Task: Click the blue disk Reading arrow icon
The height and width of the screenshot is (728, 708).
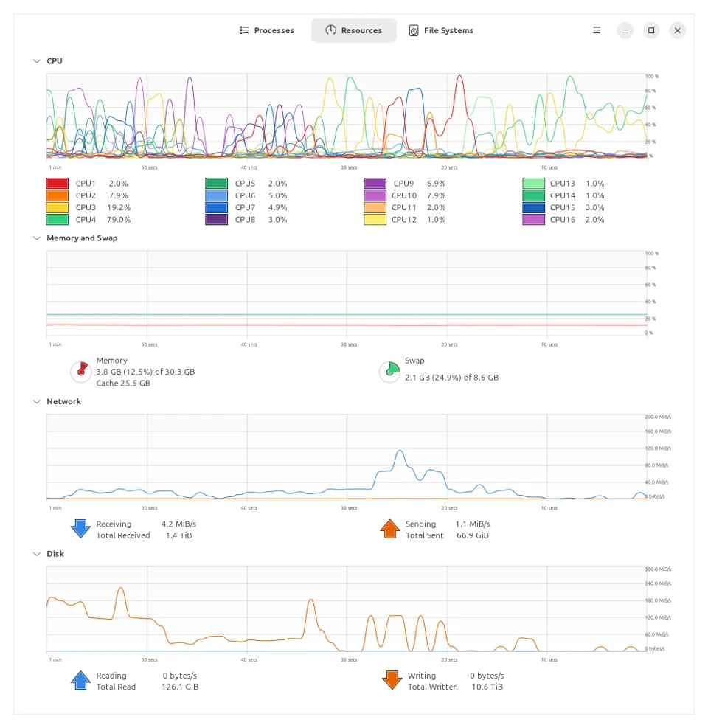Action: pyautogui.click(x=81, y=680)
